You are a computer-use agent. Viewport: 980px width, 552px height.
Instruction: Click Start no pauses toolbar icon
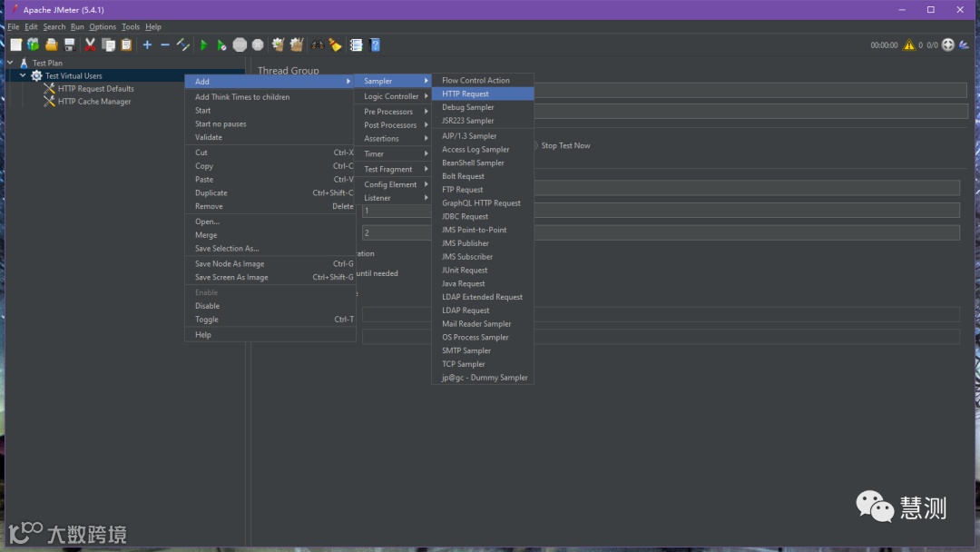pos(221,45)
